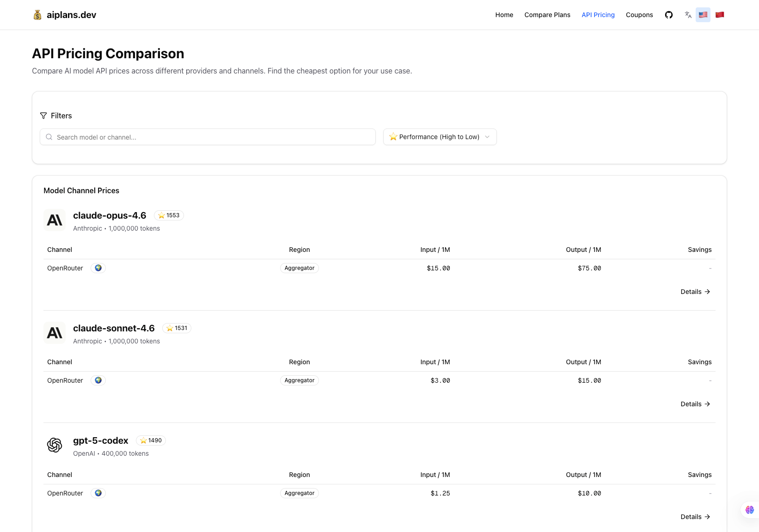Expand Details for claude-opus-4.6

(695, 292)
